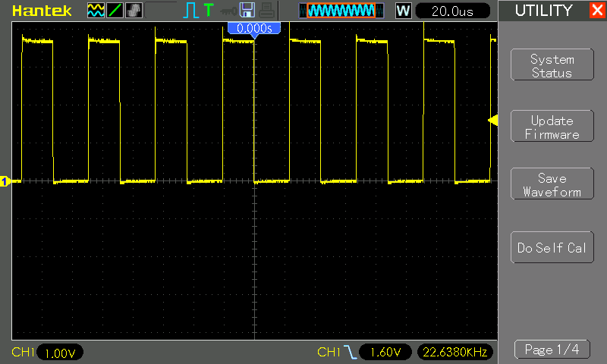
Task: Go to next page via Page 1/4
Action: pos(552,350)
